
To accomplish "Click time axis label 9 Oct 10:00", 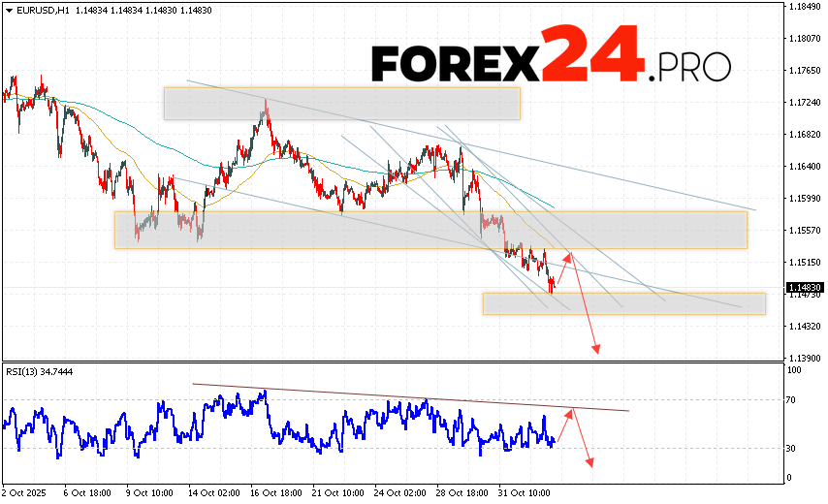I will click(x=149, y=493).
